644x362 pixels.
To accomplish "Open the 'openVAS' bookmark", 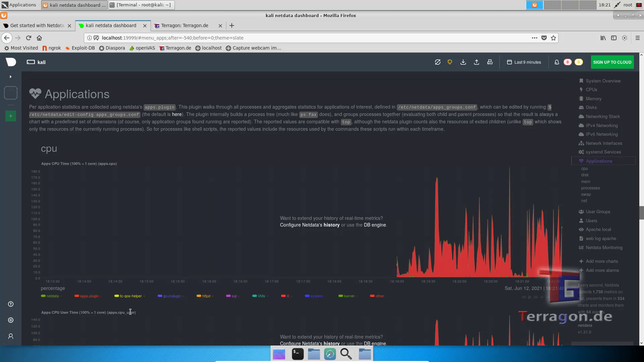I will tap(142, 48).
